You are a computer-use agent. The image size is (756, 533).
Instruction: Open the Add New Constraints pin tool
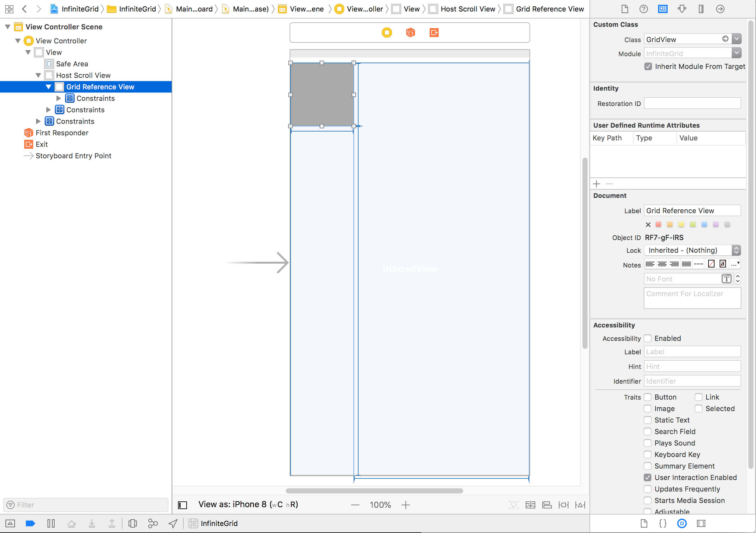563,505
